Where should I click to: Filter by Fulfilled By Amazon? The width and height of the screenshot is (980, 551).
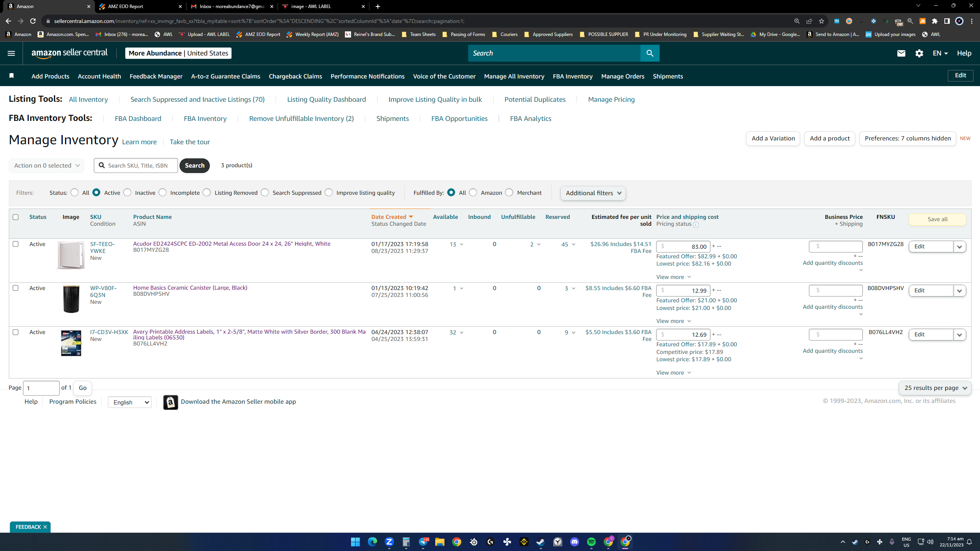coord(473,192)
